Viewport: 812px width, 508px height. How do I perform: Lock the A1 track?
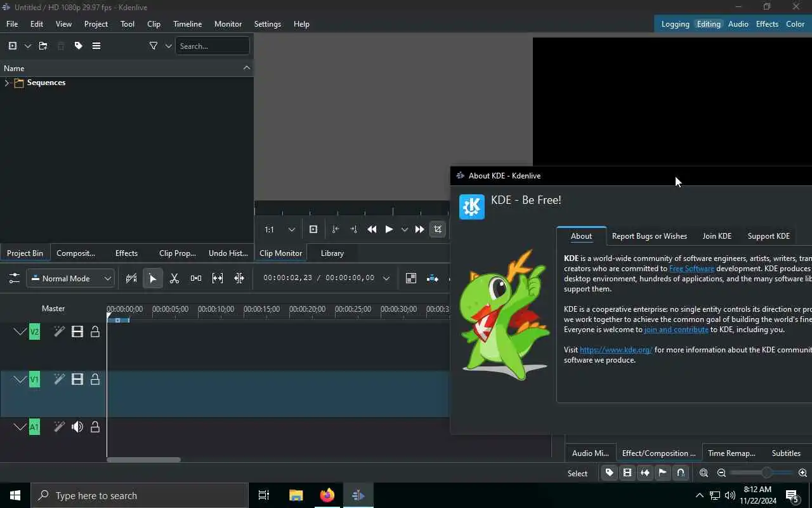[x=95, y=427]
